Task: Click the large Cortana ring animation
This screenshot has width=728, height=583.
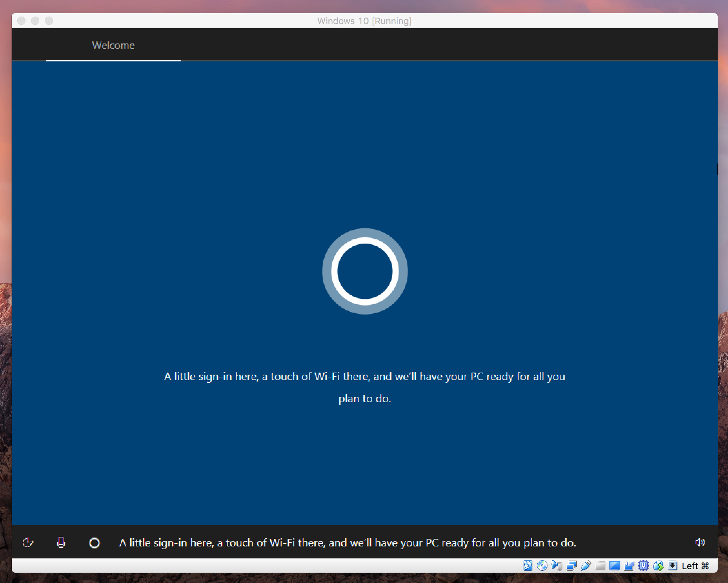Action: click(x=365, y=271)
